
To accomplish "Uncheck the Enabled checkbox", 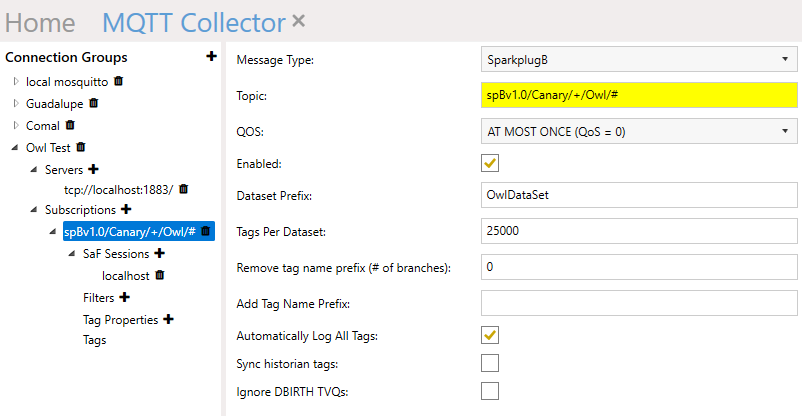I will (x=490, y=163).
